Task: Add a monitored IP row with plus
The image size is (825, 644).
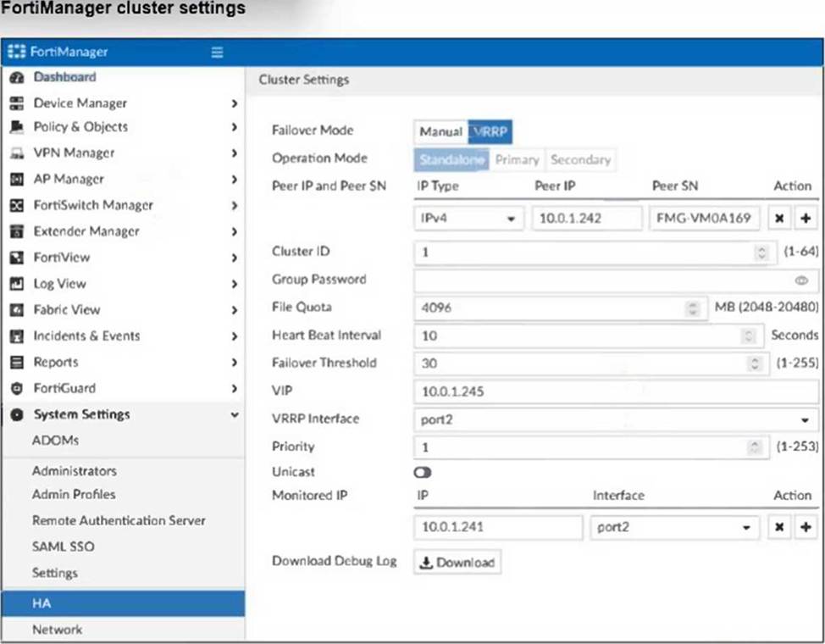Action: click(x=805, y=527)
